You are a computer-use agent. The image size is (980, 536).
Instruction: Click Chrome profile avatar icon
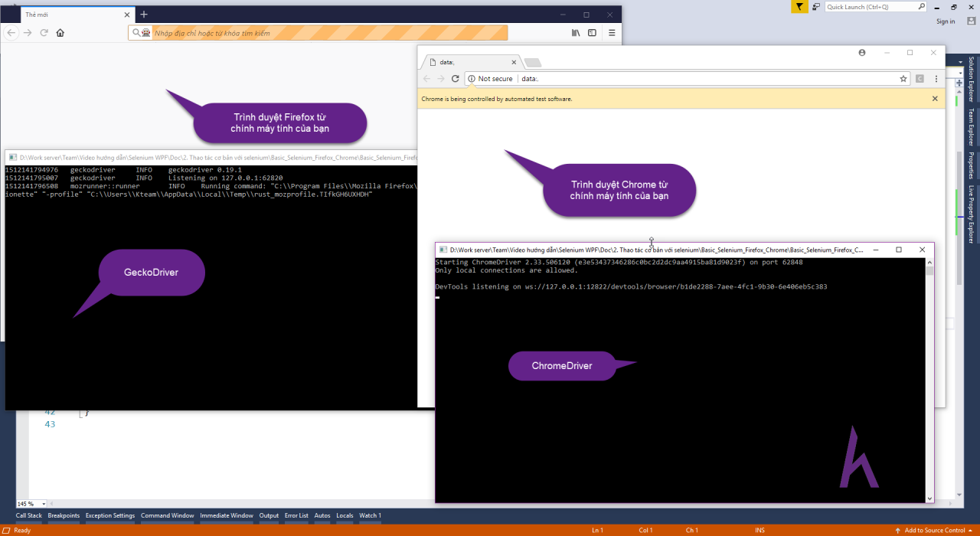(x=862, y=53)
